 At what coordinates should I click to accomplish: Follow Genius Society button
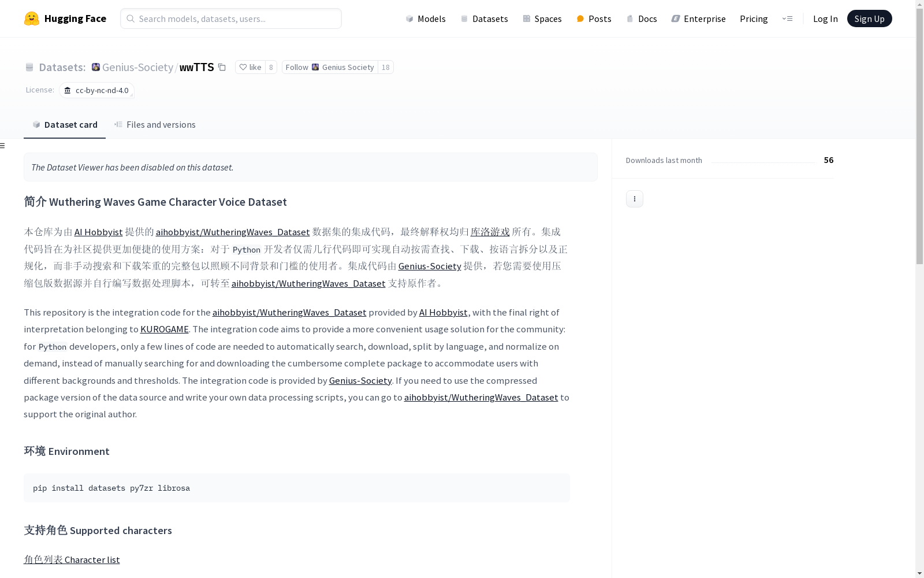tap(330, 67)
